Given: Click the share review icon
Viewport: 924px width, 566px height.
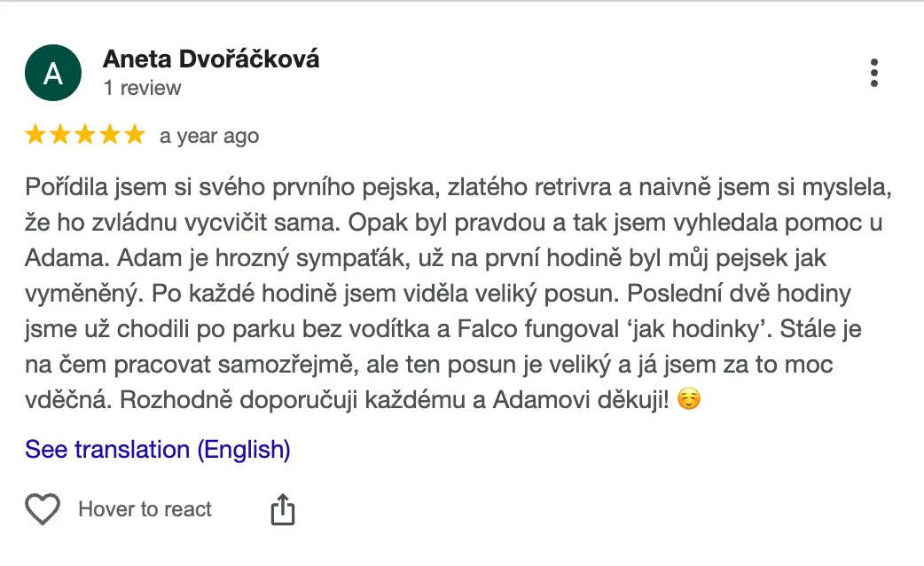Looking at the screenshot, I should [x=282, y=510].
